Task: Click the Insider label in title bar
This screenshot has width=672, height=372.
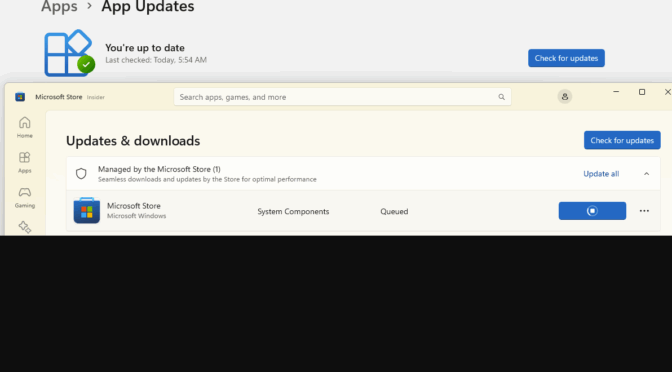Action: [x=96, y=97]
